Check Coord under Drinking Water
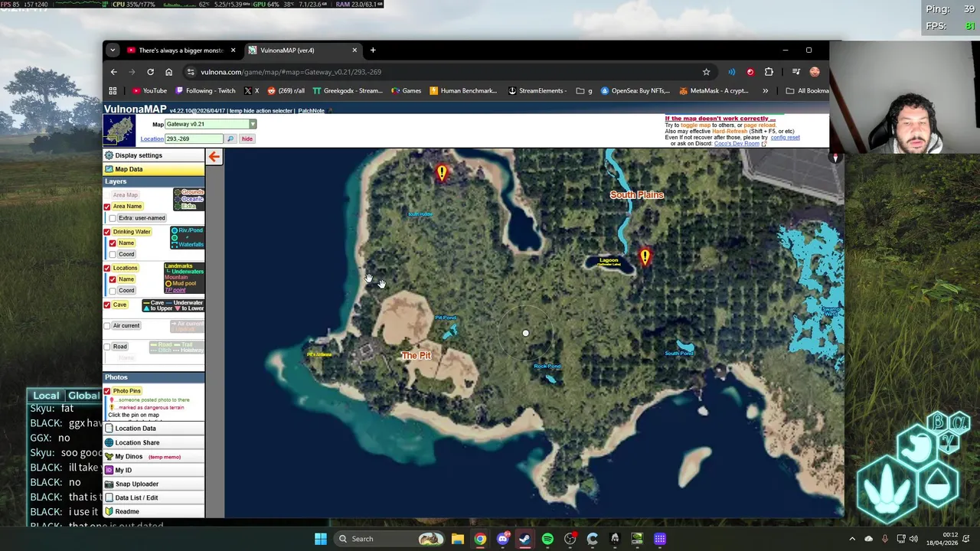The height and width of the screenshot is (551, 980). pos(113,254)
